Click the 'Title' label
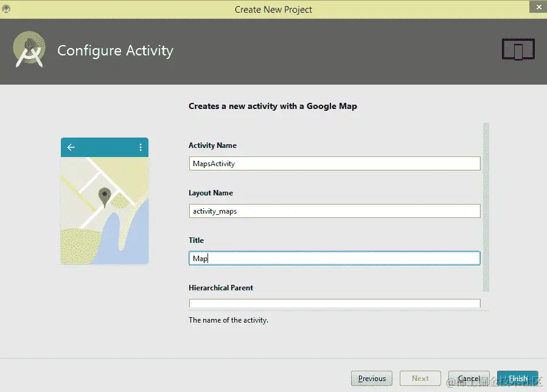Image resolution: width=547 pixels, height=392 pixels. (x=196, y=240)
